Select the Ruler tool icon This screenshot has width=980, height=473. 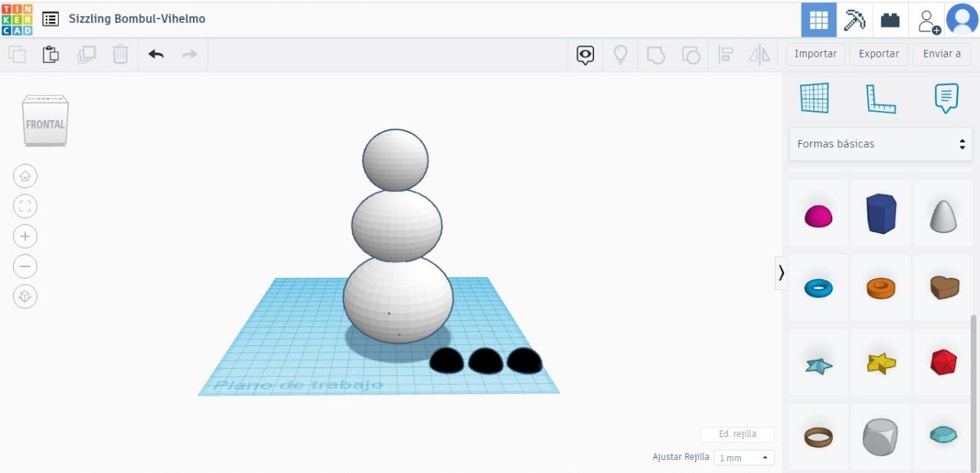tap(880, 99)
